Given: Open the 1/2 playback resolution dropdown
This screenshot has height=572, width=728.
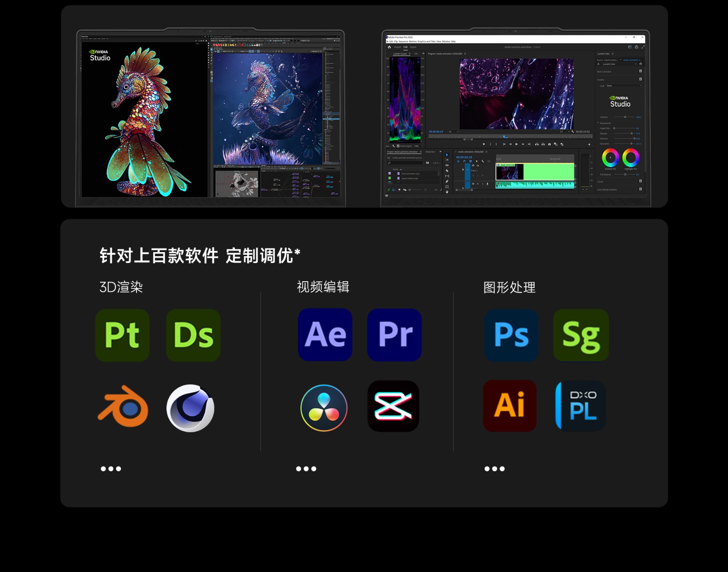Looking at the screenshot, I should [x=565, y=132].
